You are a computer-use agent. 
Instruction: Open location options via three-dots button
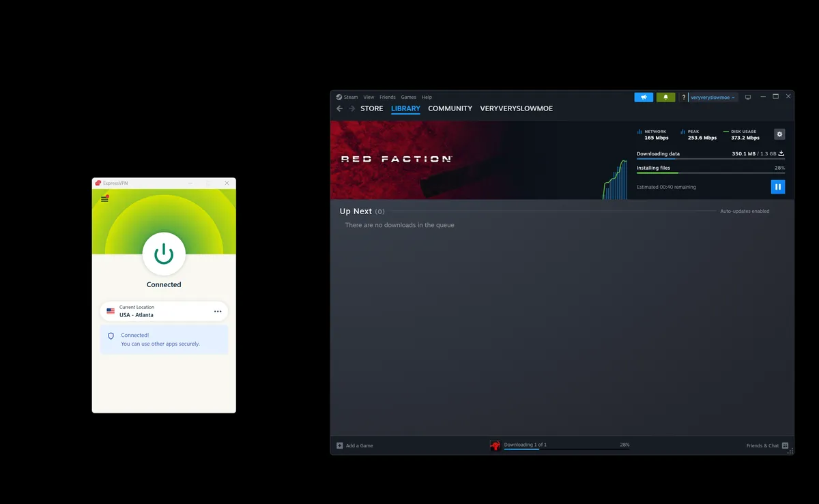(218, 312)
